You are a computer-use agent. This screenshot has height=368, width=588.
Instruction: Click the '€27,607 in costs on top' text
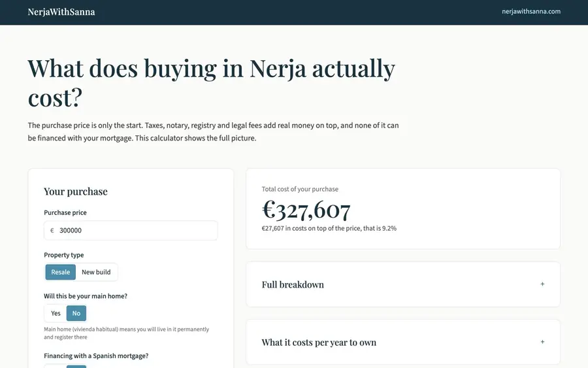[329, 229]
